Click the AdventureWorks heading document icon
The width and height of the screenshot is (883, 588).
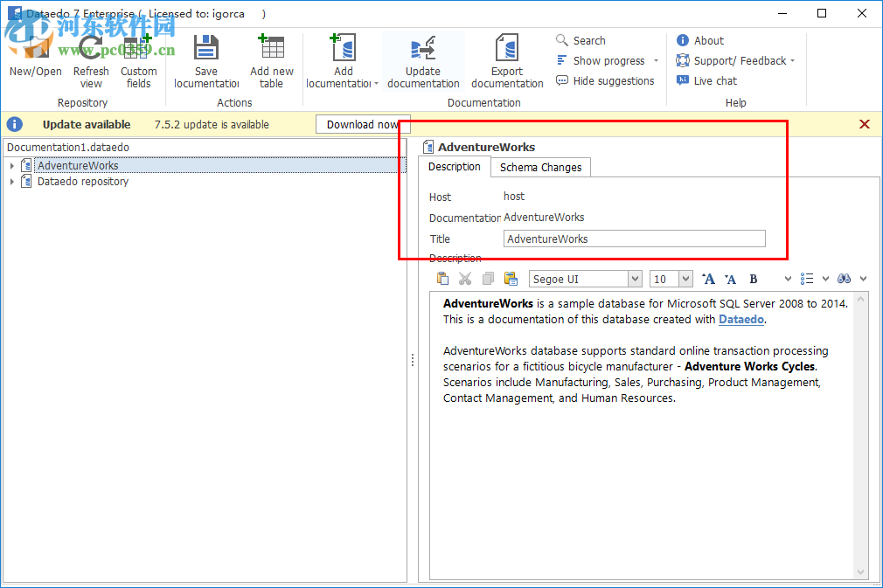tap(428, 147)
